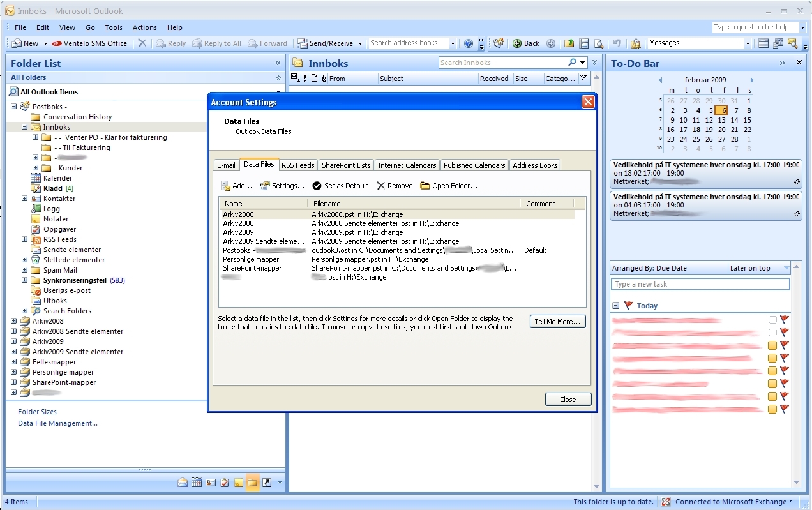Image resolution: width=812 pixels, height=510 pixels.
Task: Open the Actions menu
Action: [145, 27]
